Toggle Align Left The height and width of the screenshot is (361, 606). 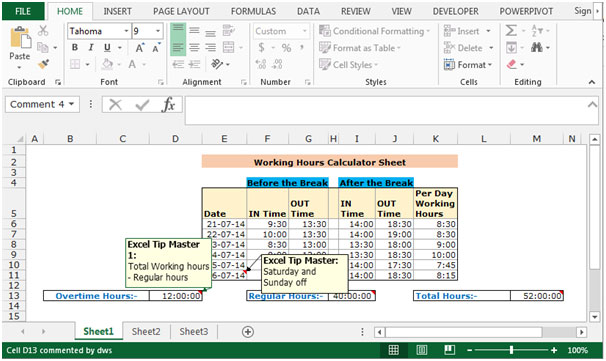[x=178, y=48]
